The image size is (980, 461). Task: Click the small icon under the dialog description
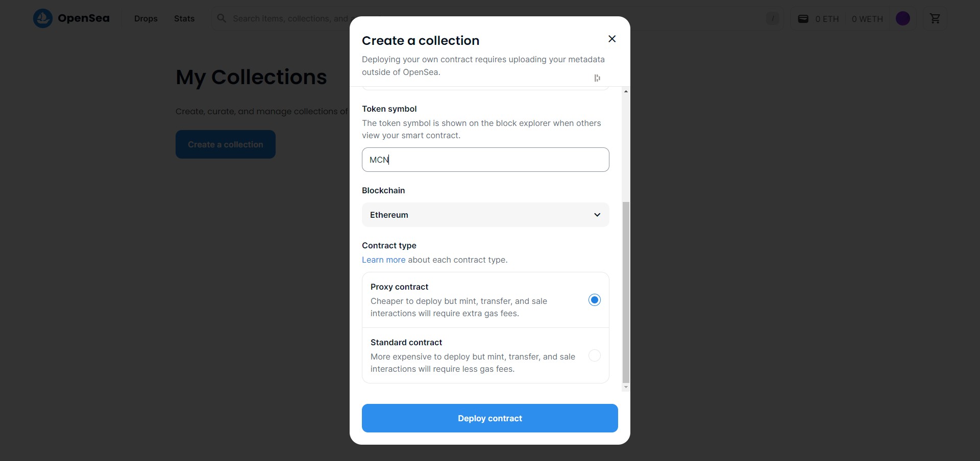point(597,78)
